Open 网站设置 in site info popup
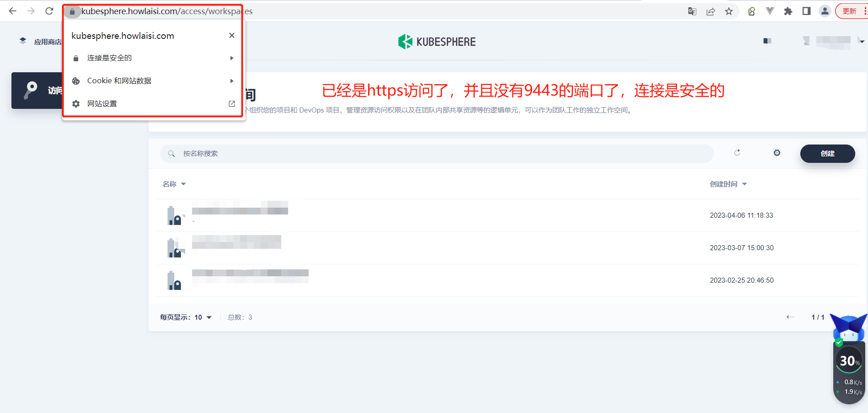The height and width of the screenshot is (413, 868). click(153, 104)
